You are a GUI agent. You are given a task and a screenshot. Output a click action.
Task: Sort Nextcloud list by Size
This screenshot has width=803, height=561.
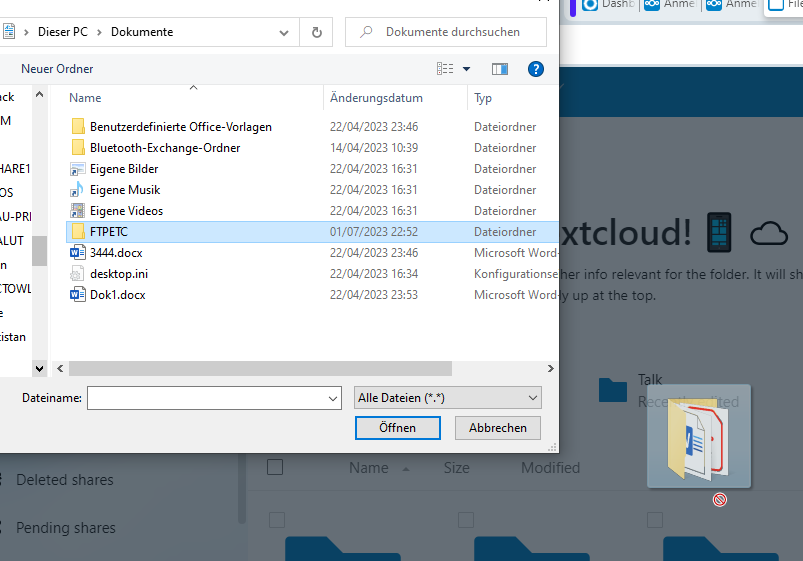coord(457,468)
